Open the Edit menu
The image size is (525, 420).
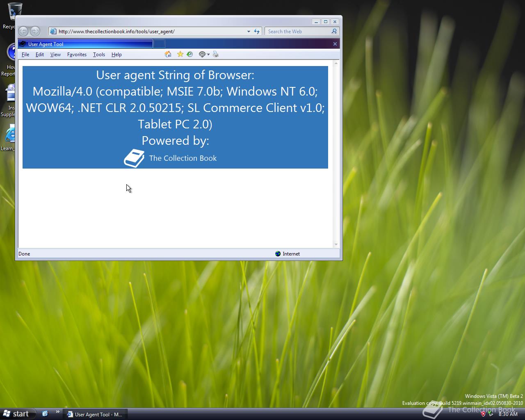pyautogui.click(x=40, y=54)
